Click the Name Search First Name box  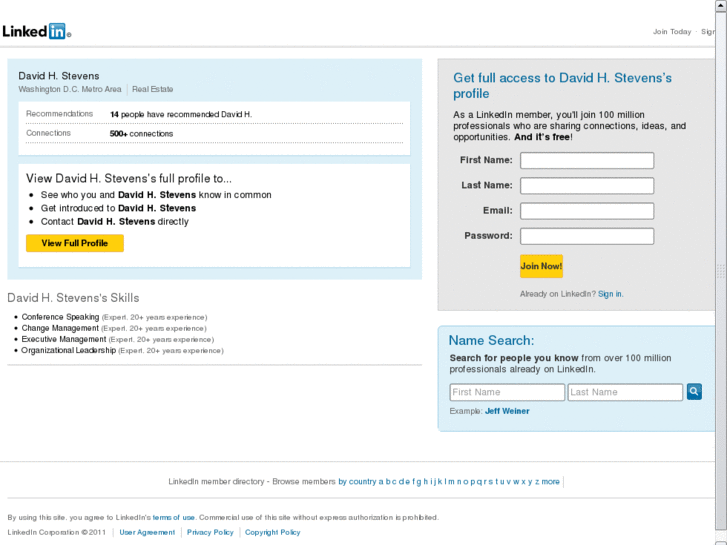click(x=507, y=392)
